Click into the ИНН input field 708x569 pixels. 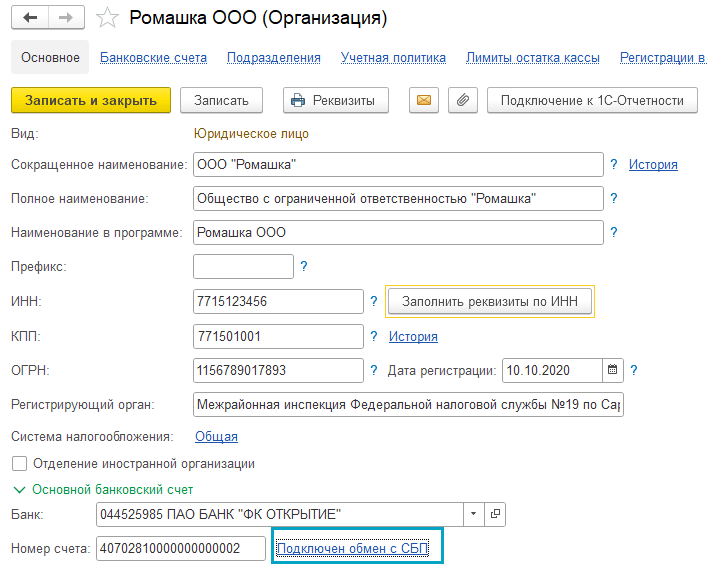[277, 301]
